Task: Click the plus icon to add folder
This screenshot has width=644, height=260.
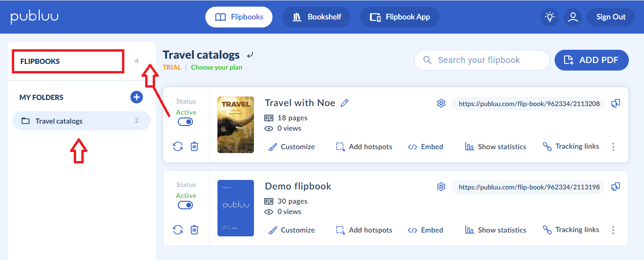Action: [136, 97]
